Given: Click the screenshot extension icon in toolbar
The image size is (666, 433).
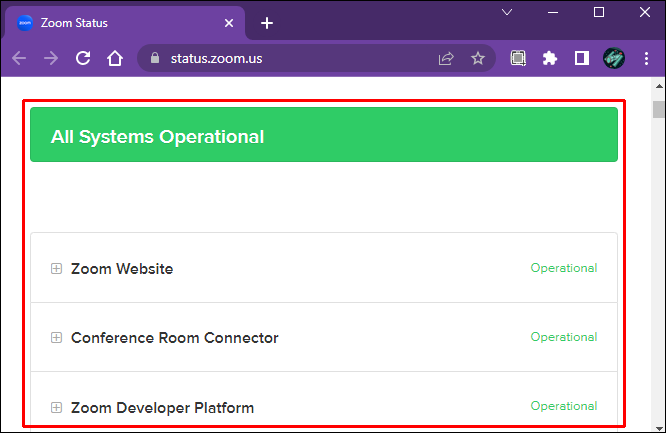Looking at the screenshot, I should pyautogui.click(x=518, y=58).
